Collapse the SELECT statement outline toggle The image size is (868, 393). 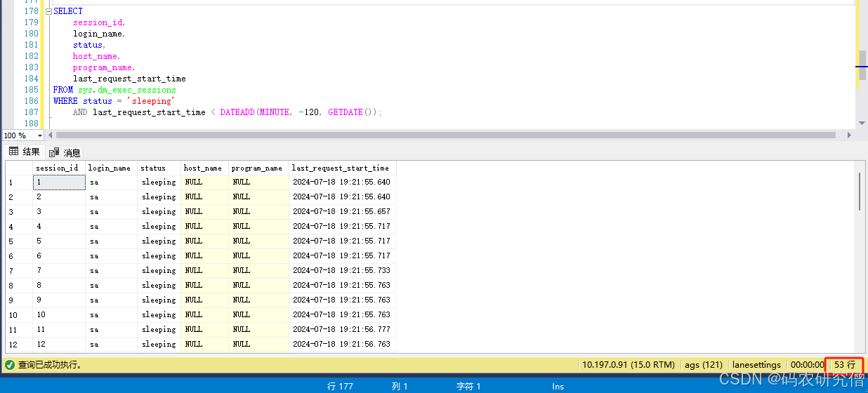pyautogui.click(x=48, y=11)
